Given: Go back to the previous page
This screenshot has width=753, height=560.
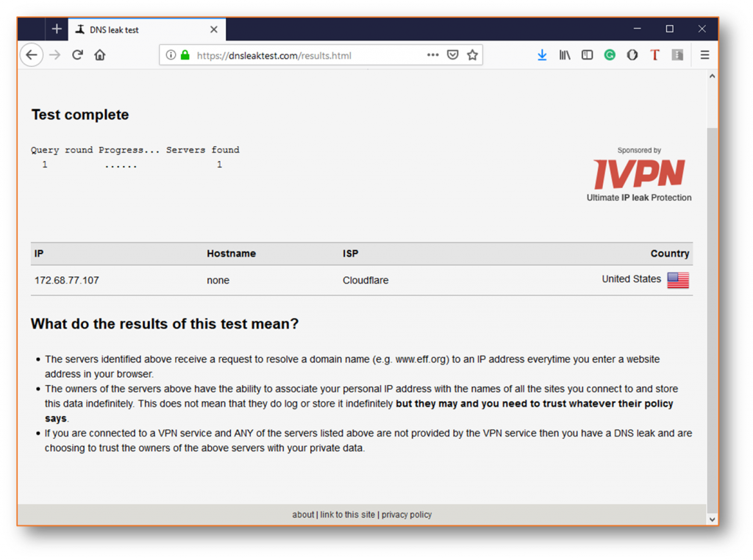Looking at the screenshot, I should (x=32, y=55).
